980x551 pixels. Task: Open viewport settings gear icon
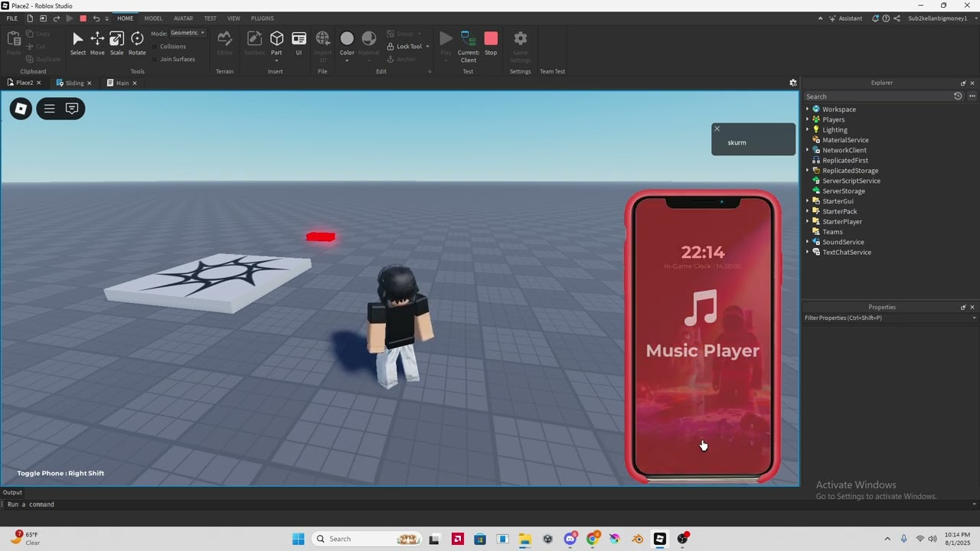(793, 83)
